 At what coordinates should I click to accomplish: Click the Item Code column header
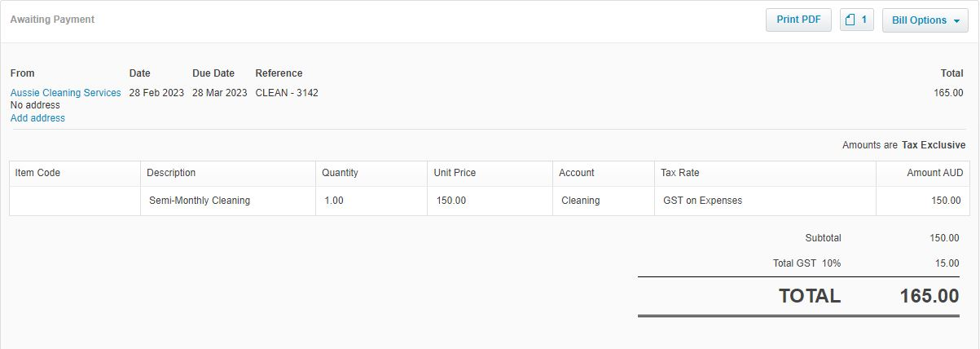(37, 173)
